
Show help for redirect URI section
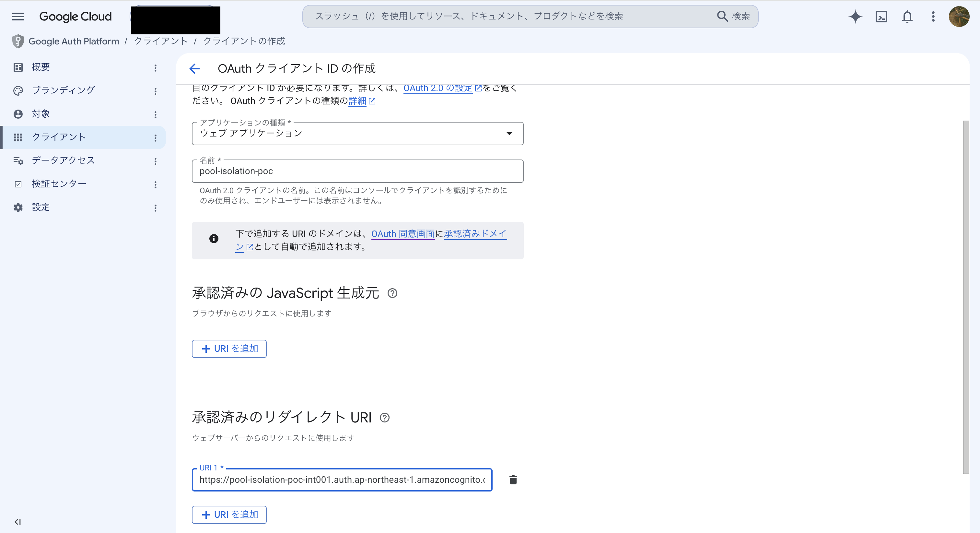tap(385, 418)
